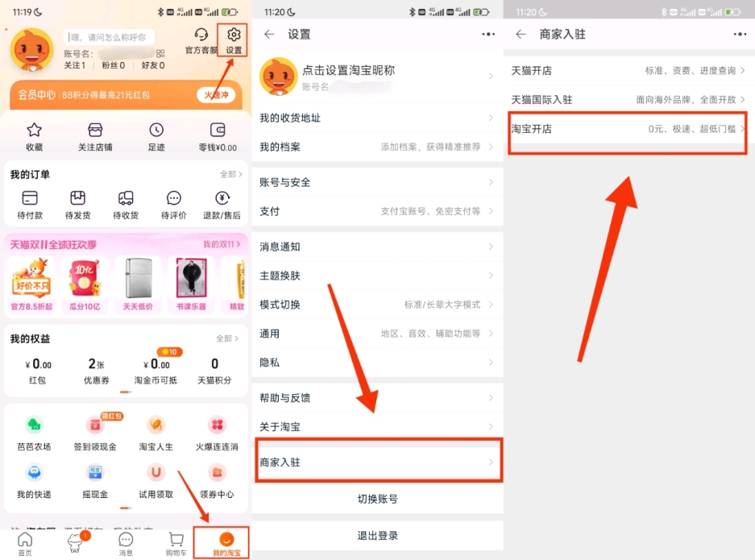
Task: Open 我的快递 icon
Action: click(x=34, y=472)
